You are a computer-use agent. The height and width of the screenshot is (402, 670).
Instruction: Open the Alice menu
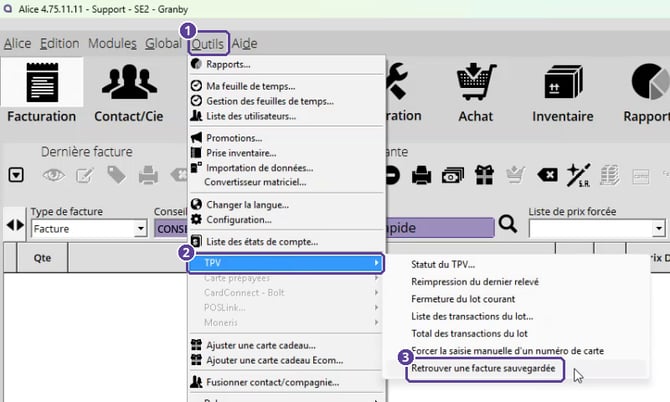(x=18, y=44)
